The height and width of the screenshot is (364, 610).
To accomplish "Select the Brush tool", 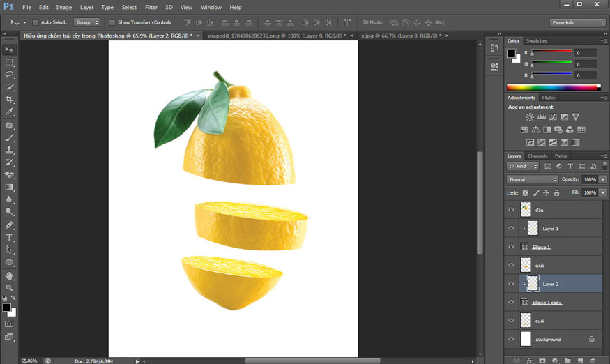I will [x=9, y=138].
